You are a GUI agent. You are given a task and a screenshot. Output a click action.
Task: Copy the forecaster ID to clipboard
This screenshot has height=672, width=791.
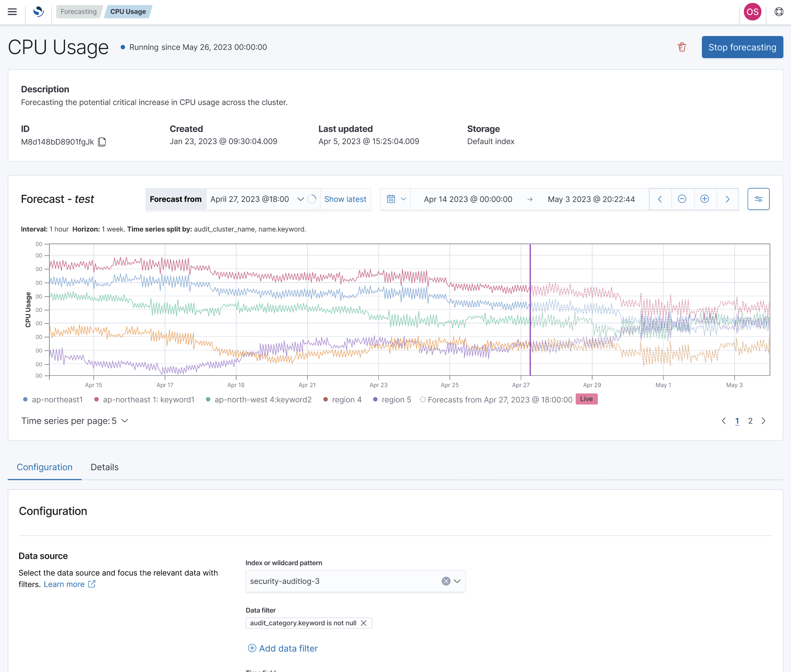[102, 142]
